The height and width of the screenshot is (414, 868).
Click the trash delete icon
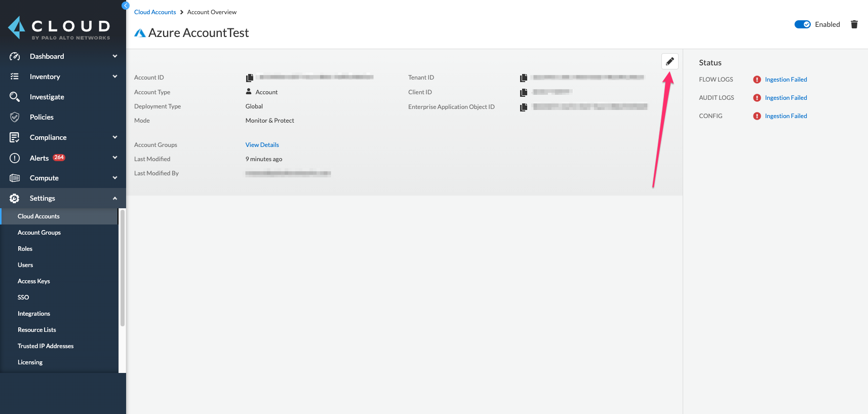854,24
